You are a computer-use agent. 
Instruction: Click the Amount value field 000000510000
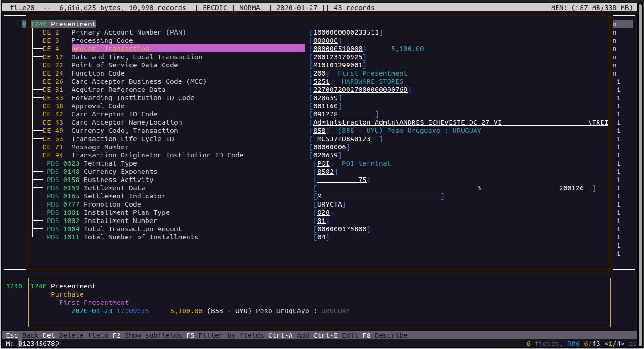point(337,49)
